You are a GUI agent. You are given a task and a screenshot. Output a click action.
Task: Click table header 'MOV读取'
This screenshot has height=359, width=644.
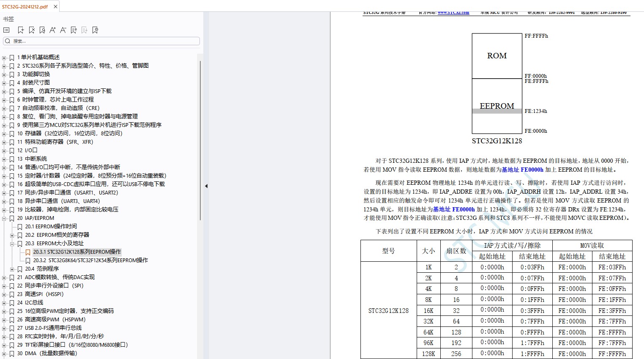coord(592,246)
